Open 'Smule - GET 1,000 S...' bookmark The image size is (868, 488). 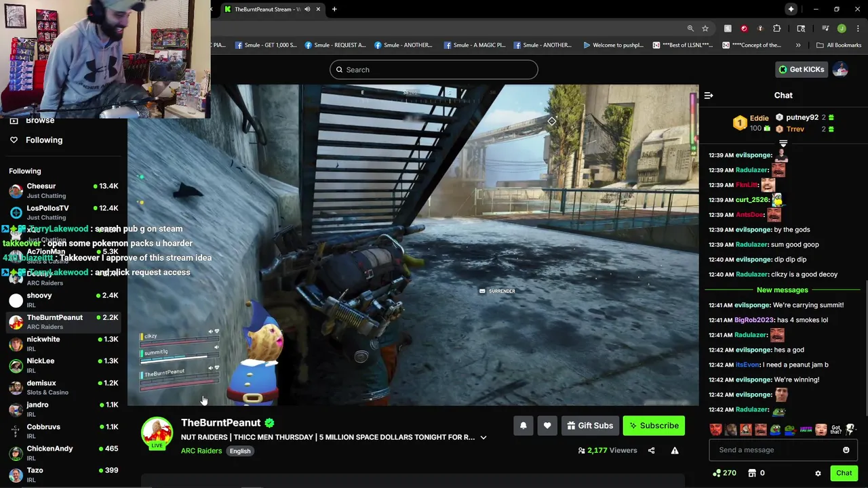266,45
